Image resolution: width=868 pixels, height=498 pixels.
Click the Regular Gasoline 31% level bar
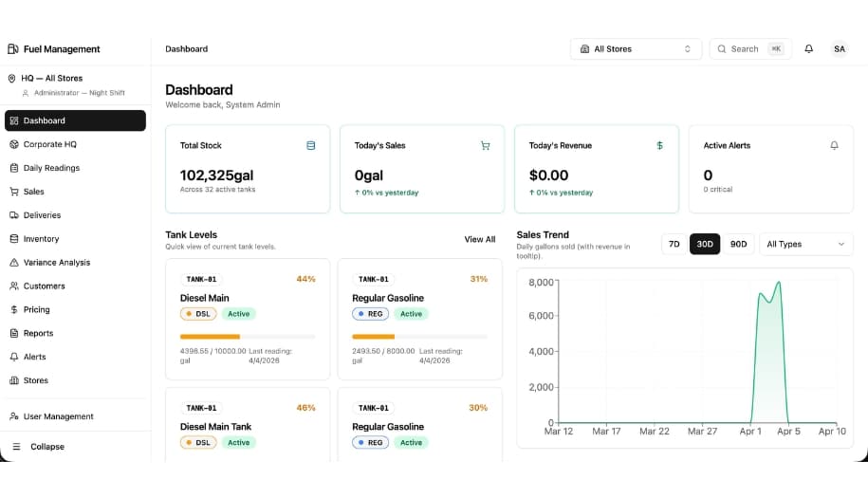(419, 337)
